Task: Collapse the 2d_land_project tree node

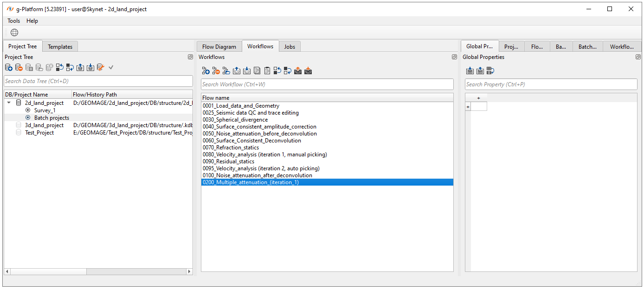Action: (x=9, y=103)
